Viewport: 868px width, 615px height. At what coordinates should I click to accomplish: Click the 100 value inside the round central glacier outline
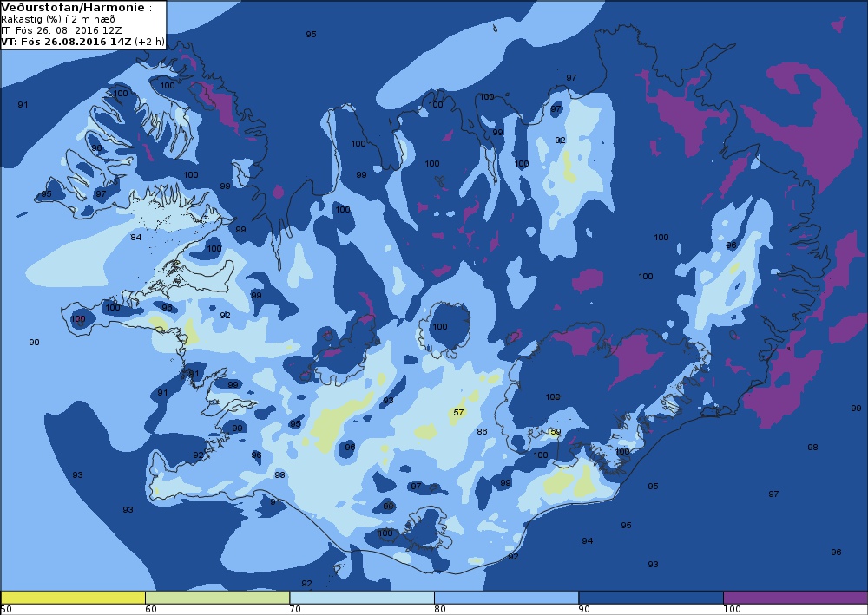click(440, 327)
